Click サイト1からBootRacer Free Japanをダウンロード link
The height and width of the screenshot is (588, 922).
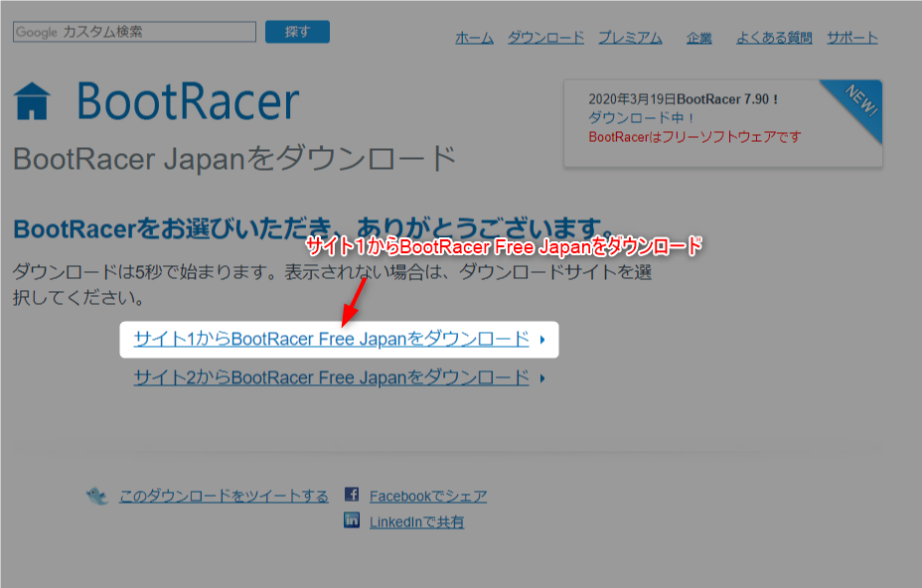(x=332, y=340)
